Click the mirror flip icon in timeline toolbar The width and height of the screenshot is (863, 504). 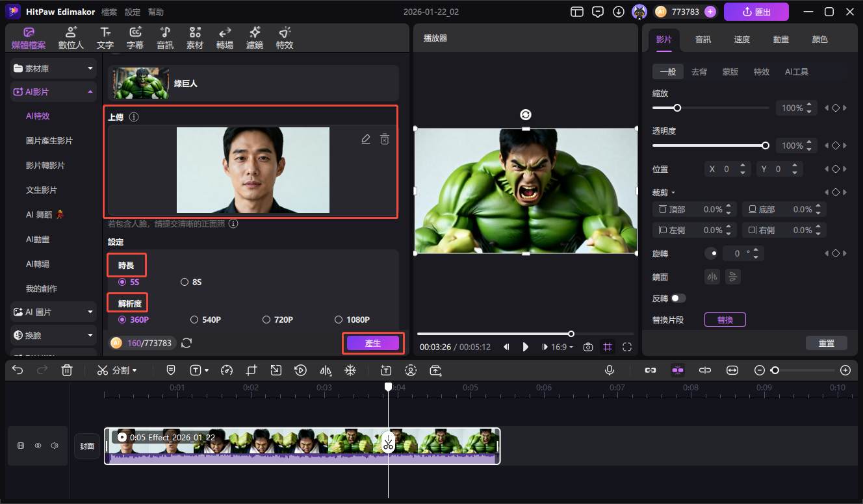(x=326, y=370)
